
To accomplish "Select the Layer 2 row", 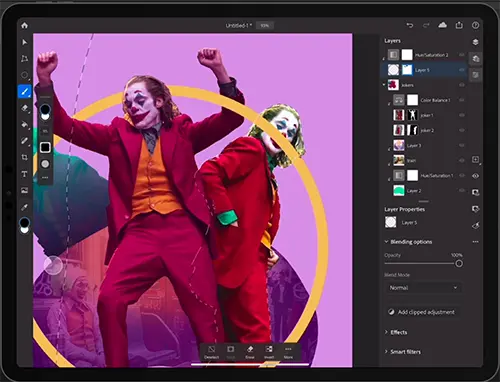I will click(424, 191).
